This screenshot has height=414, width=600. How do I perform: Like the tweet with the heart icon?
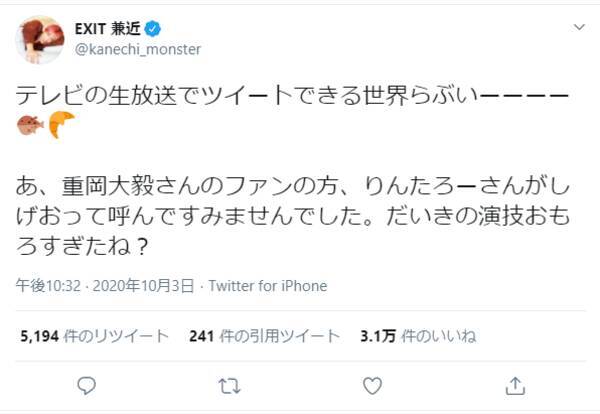pos(372,384)
